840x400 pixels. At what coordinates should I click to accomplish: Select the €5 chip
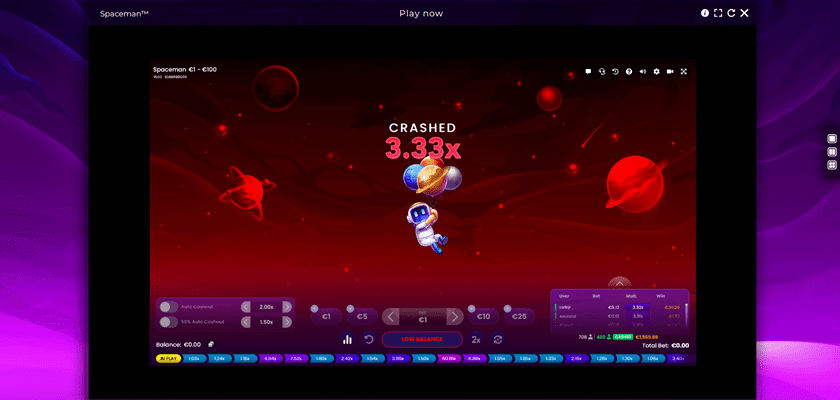click(x=362, y=316)
